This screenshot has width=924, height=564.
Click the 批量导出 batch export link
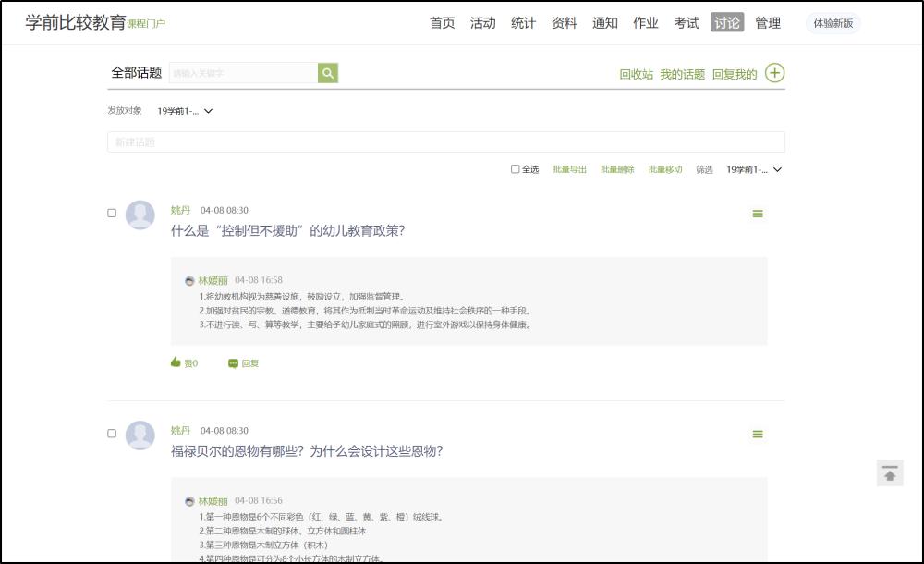point(569,169)
